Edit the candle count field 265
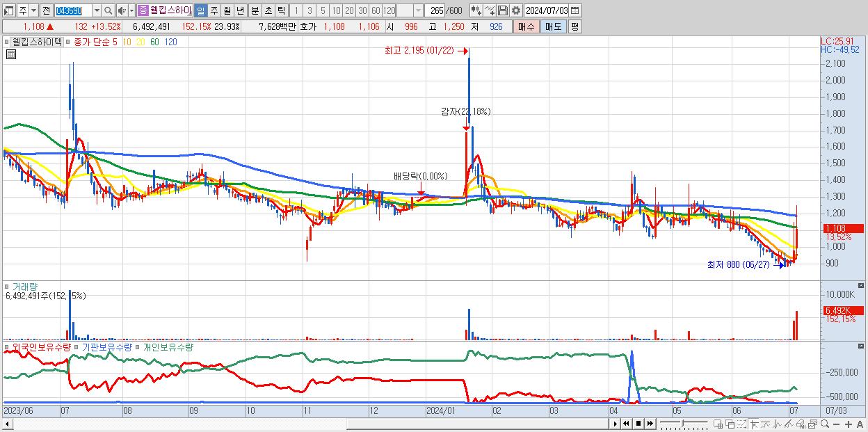This screenshot has height=432, width=868. 436,10
